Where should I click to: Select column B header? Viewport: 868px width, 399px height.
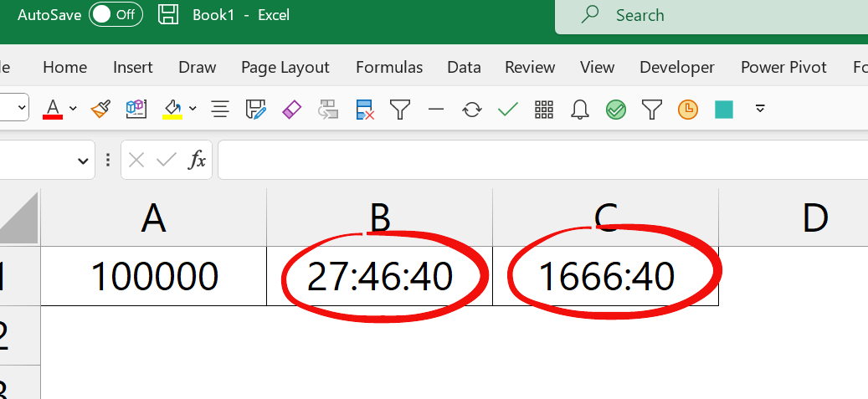click(379, 217)
